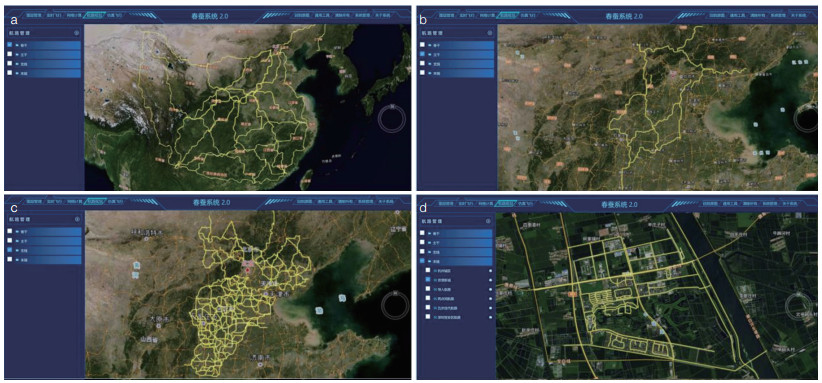The width and height of the screenshot is (822, 383).
Task: Toggle the checked third route checkbox in panel c
Action: tap(10, 250)
